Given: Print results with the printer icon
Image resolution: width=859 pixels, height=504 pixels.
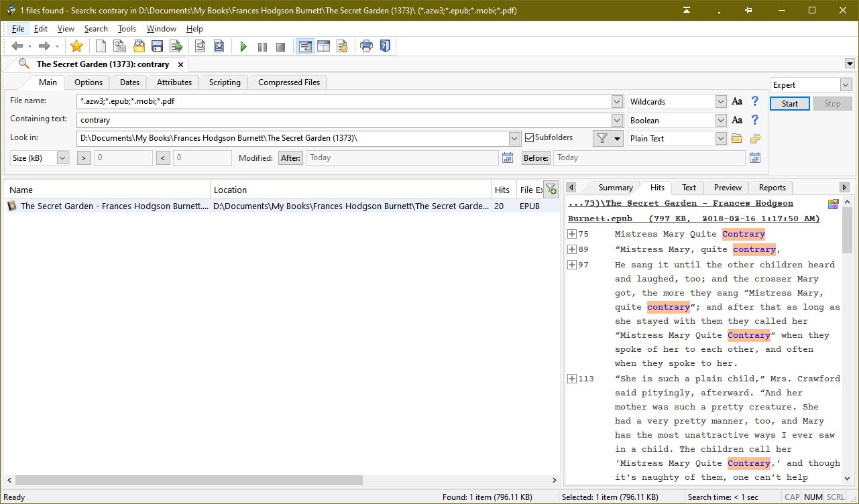Looking at the screenshot, I should pyautogui.click(x=366, y=46).
